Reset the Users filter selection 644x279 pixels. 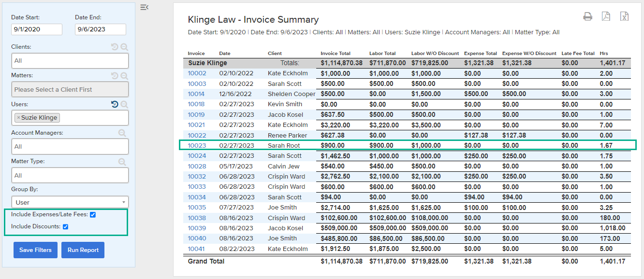point(115,104)
